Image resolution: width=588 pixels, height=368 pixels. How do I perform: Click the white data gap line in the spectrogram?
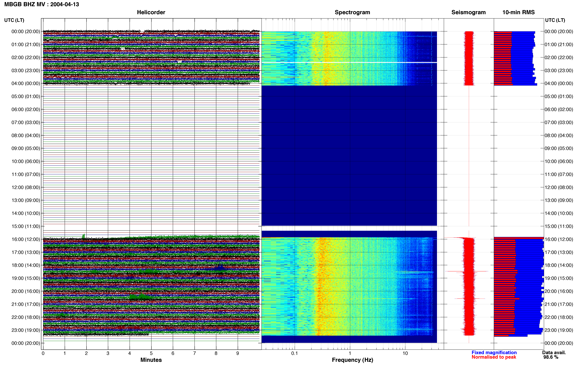click(349, 63)
